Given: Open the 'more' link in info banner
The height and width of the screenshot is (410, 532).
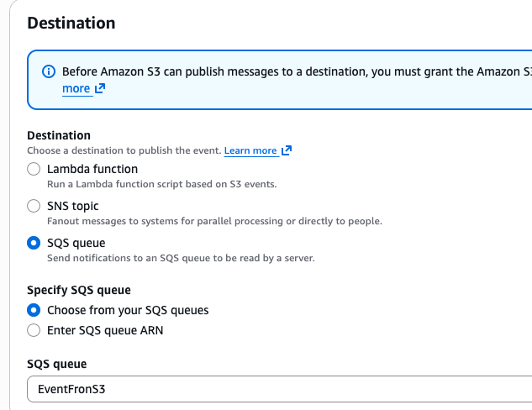Looking at the screenshot, I should (76, 88).
